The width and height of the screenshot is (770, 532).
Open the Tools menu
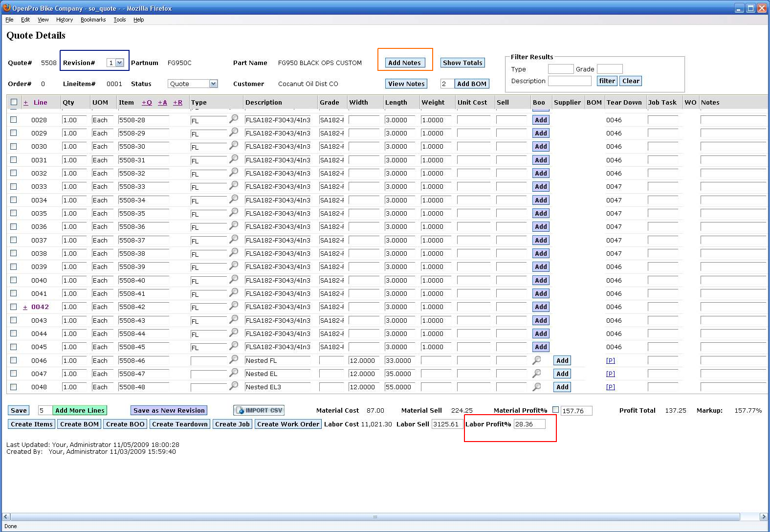tap(119, 20)
